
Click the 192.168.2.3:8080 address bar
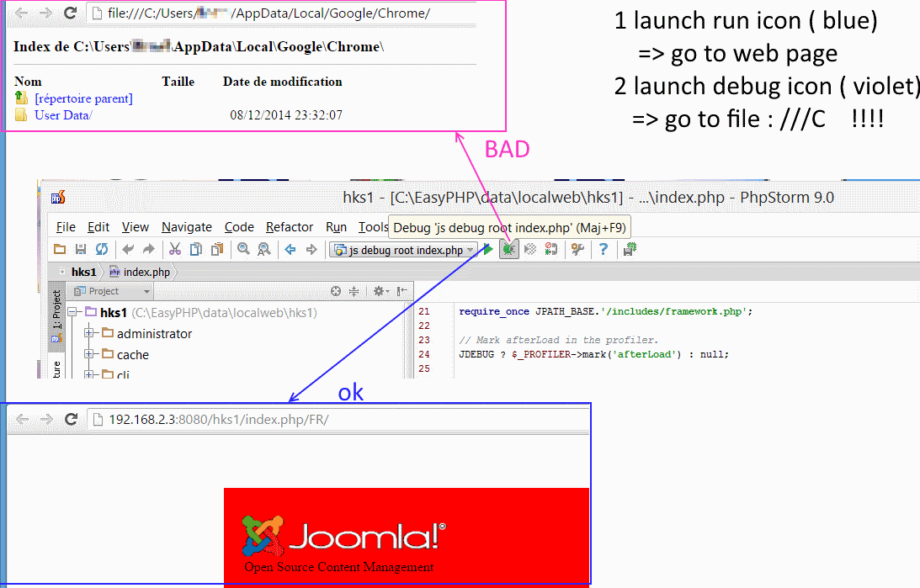point(338,420)
